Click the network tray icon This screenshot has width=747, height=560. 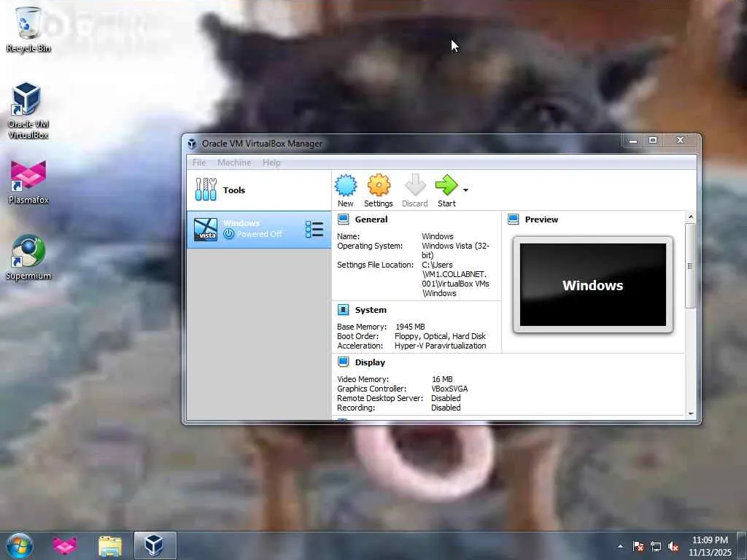(x=656, y=546)
